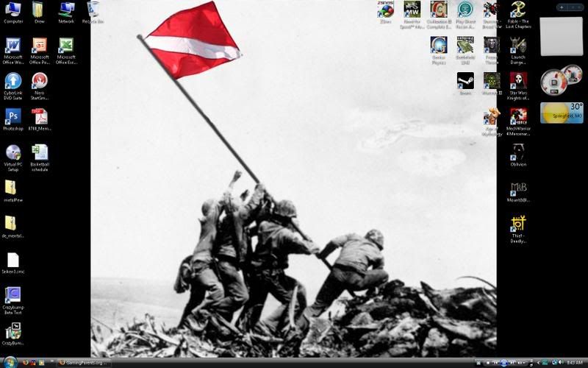Launch CyberLink DVD Suite
This screenshot has width=588, height=368.
pos(13,81)
